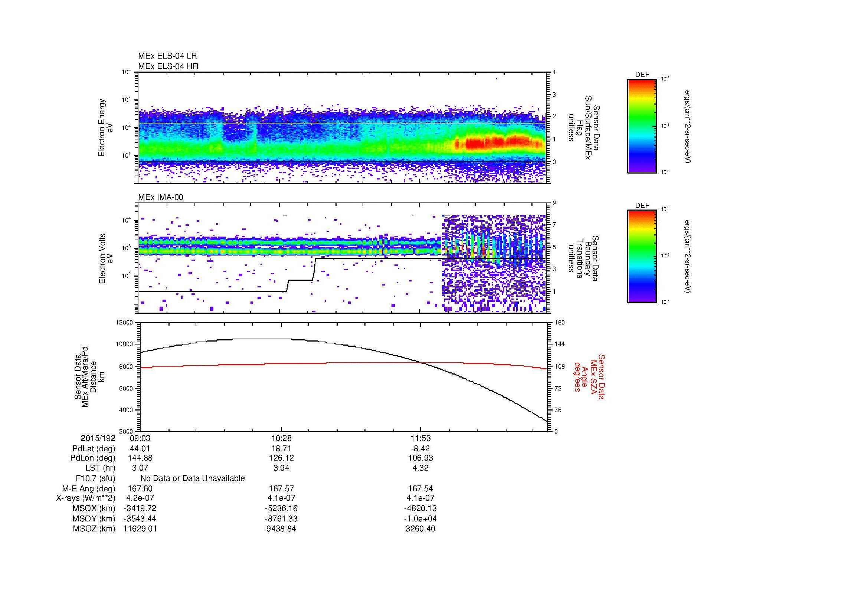Click the 11:53 time tick label
The image size is (868, 613).
(420, 438)
